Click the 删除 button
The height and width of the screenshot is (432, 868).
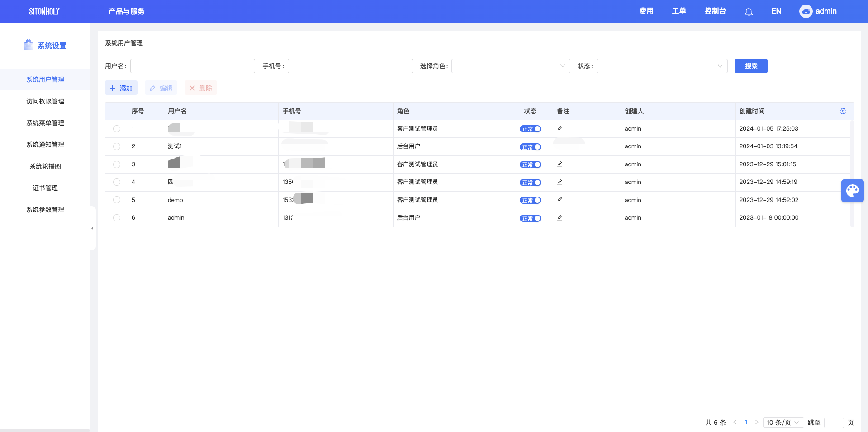pyautogui.click(x=201, y=88)
